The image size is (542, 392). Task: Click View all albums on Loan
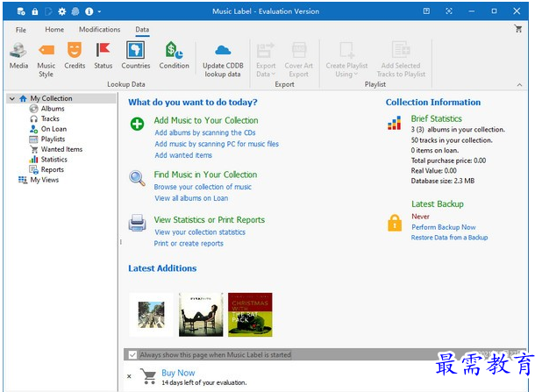coord(191,198)
